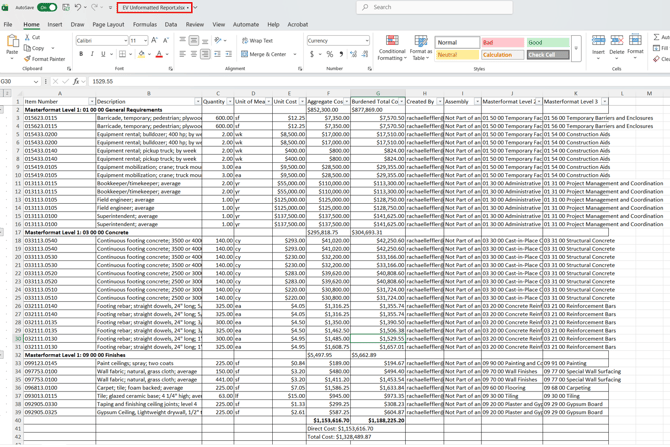Image resolution: width=670 pixels, height=447 pixels.
Task: Click the Format as Table icon
Action: (x=421, y=48)
